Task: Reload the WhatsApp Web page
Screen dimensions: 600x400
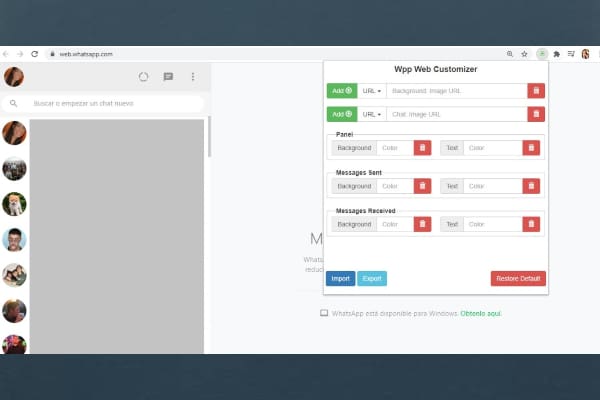Action: (34, 54)
